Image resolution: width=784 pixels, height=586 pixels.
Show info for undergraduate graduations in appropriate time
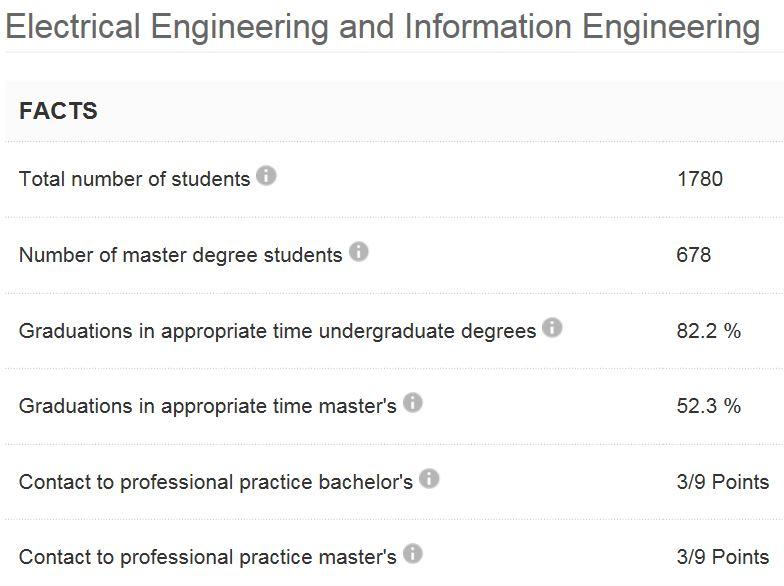[552, 328]
